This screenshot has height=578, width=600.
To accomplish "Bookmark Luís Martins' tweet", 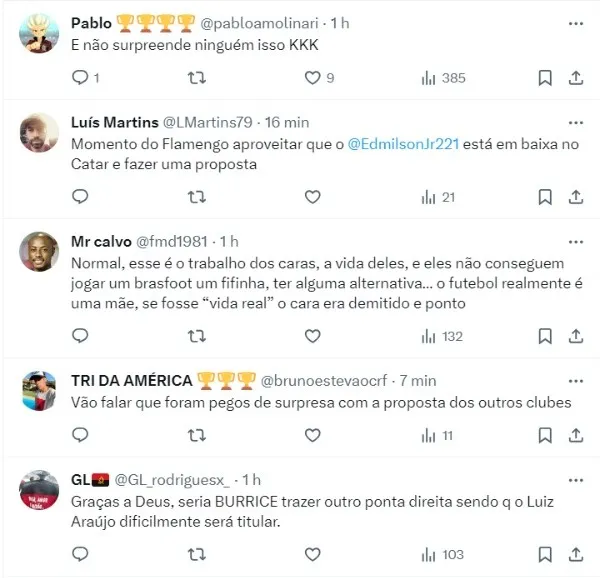I will point(545,197).
